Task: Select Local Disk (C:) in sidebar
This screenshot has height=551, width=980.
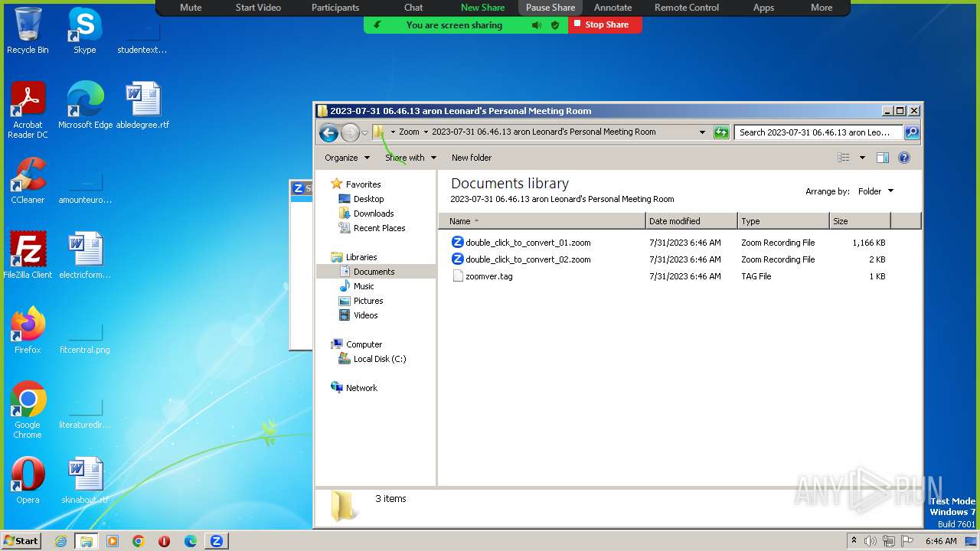Action: [x=379, y=359]
